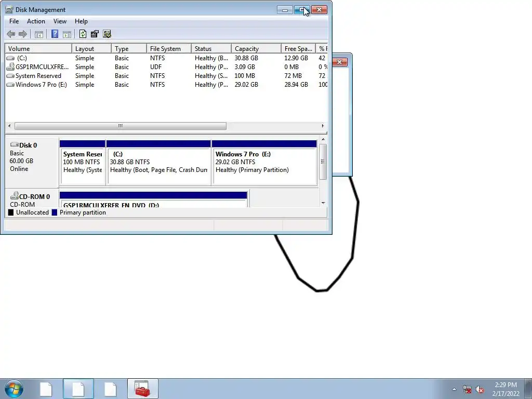Click the Refresh toolbar icon
532x399 pixels.
click(83, 34)
